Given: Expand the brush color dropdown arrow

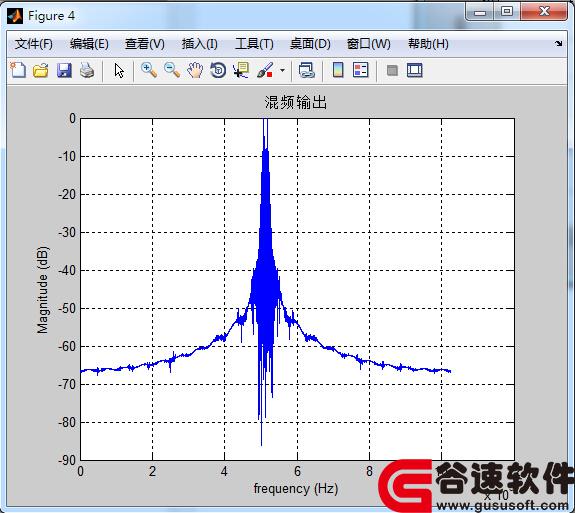Looking at the screenshot, I should [282, 70].
